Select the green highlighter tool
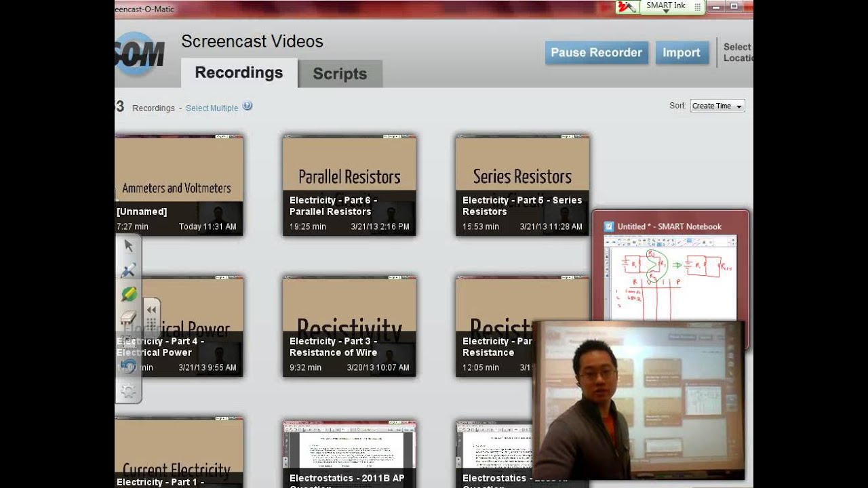This screenshot has width=868, height=488. [x=129, y=294]
